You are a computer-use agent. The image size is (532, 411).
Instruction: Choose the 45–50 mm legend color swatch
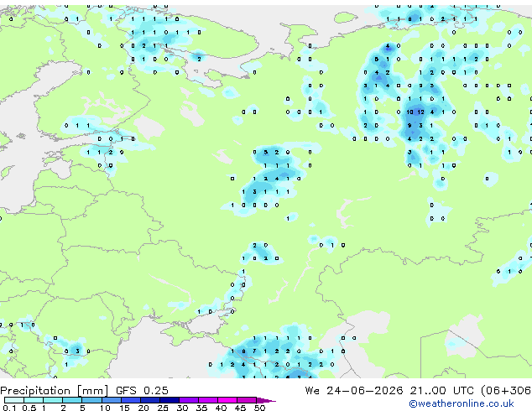click(x=247, y=400)
